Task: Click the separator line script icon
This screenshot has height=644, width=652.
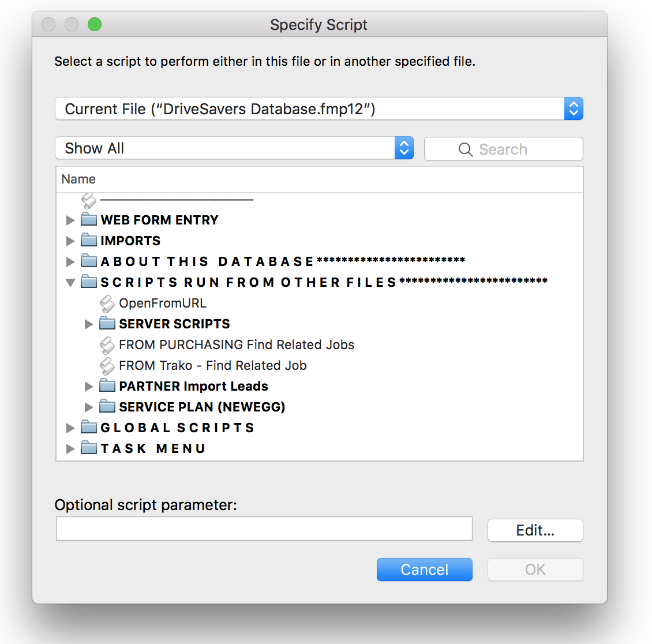Action: 89,200
